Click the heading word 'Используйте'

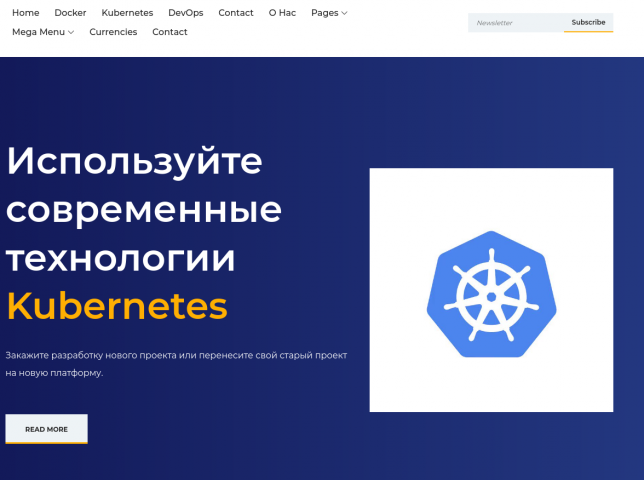(x=134, y=161)
